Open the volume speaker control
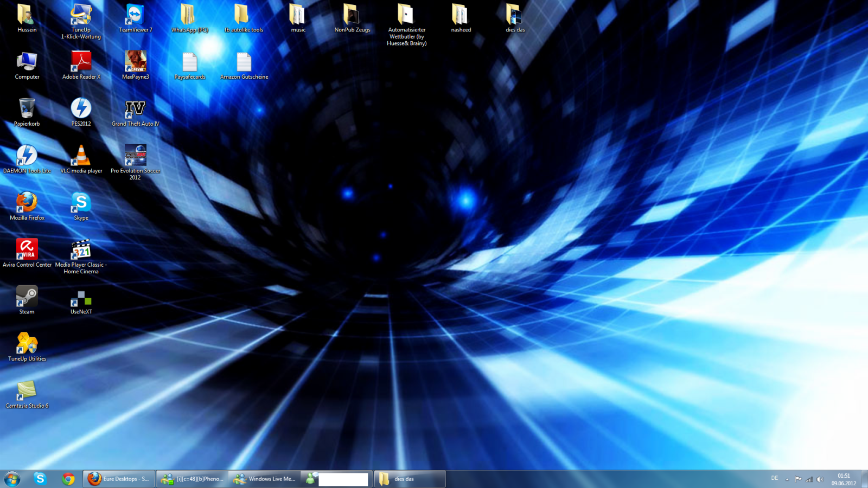The height and width of the screenshot is (488, 868). click(820, 479)
